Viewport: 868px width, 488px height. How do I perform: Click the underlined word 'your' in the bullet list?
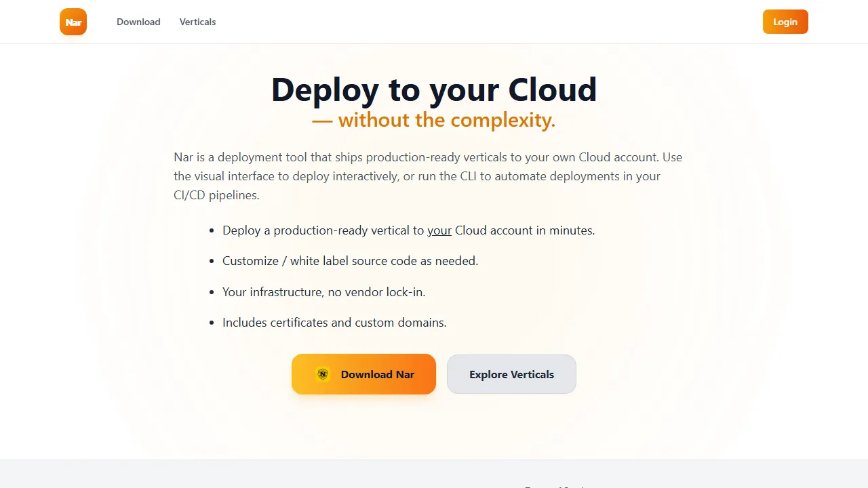point(439,230)
